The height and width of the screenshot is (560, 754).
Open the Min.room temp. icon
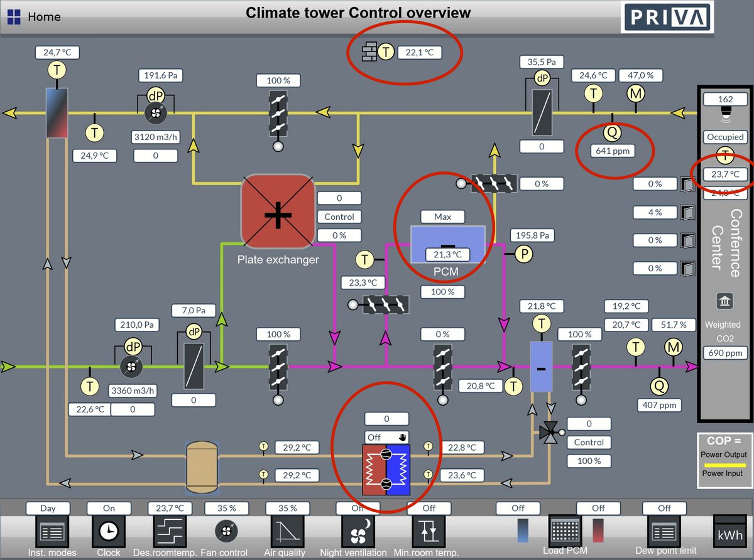coord(428,532)
